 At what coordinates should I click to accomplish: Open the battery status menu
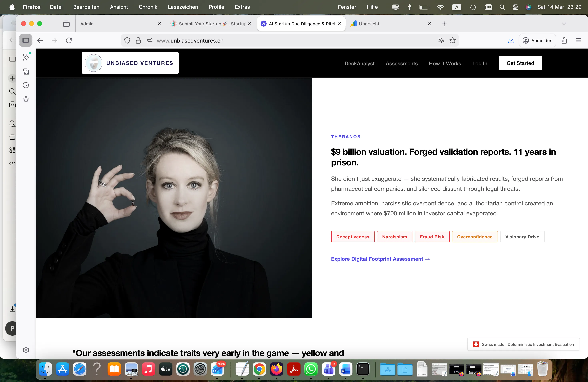(x=424, y=7)
